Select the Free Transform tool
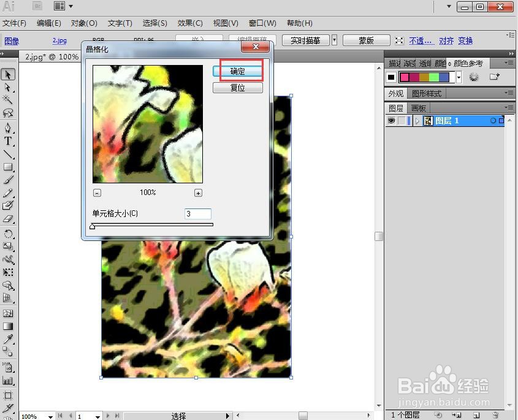 (8, 272)
